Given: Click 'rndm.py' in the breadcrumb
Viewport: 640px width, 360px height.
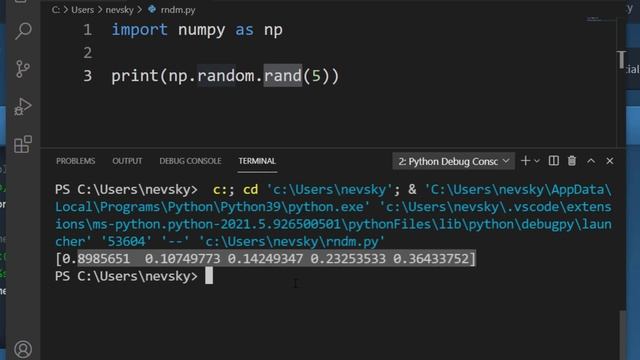Looking at the screenshot, I should click(x=178, y=10).
